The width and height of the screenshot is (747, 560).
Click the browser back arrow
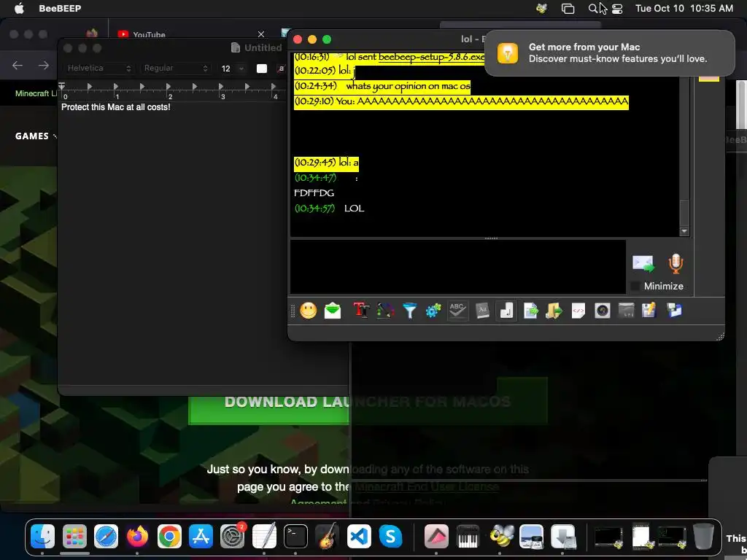pos(18,65)
